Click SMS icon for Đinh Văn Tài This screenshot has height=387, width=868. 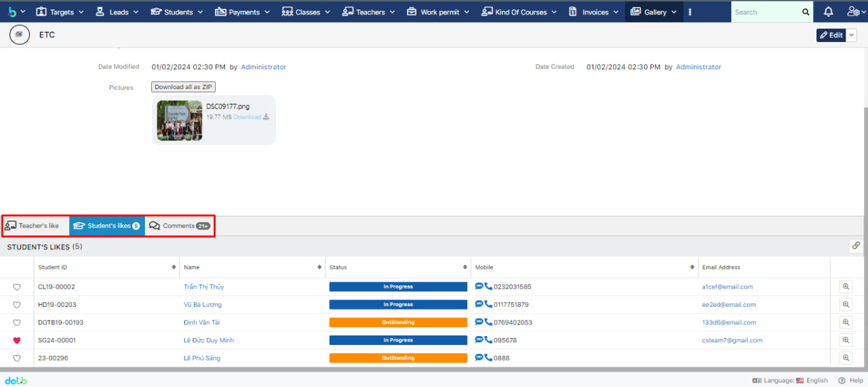[x=479, y=322]
